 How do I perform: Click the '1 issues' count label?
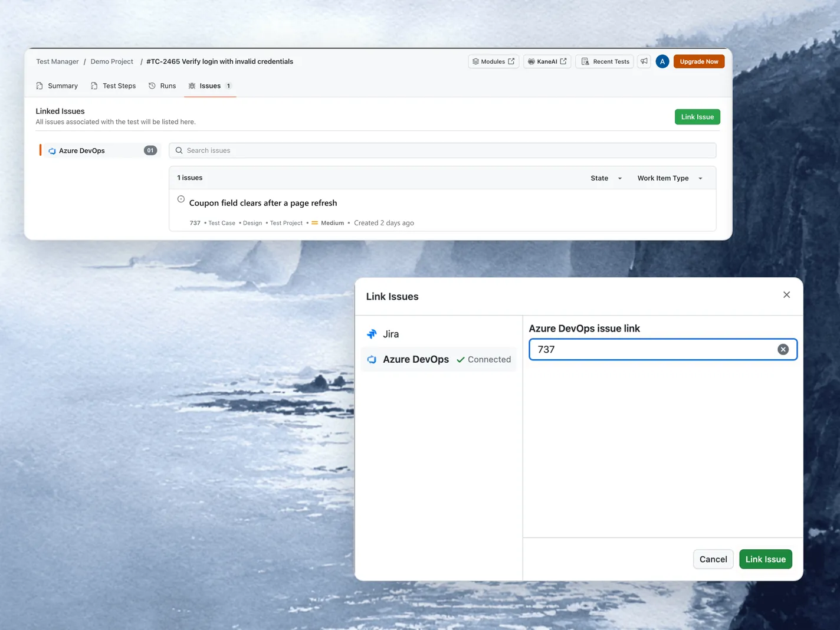190,178
